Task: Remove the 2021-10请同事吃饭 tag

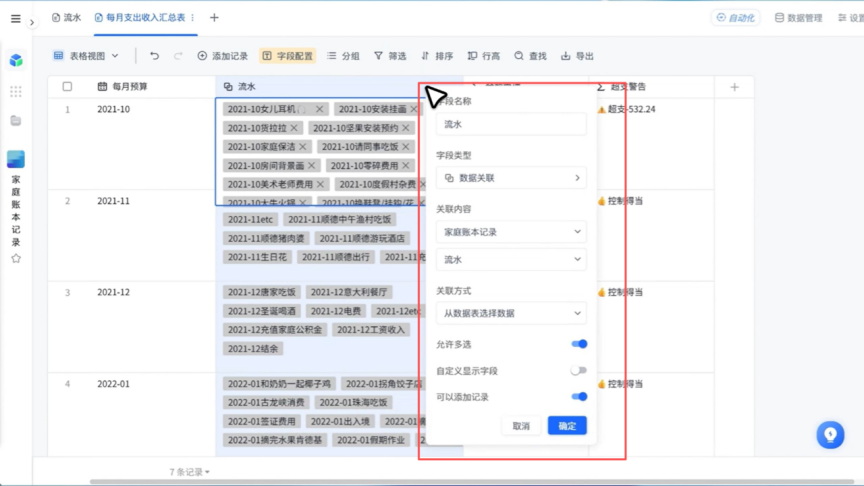Action: (x=406, y=147)
